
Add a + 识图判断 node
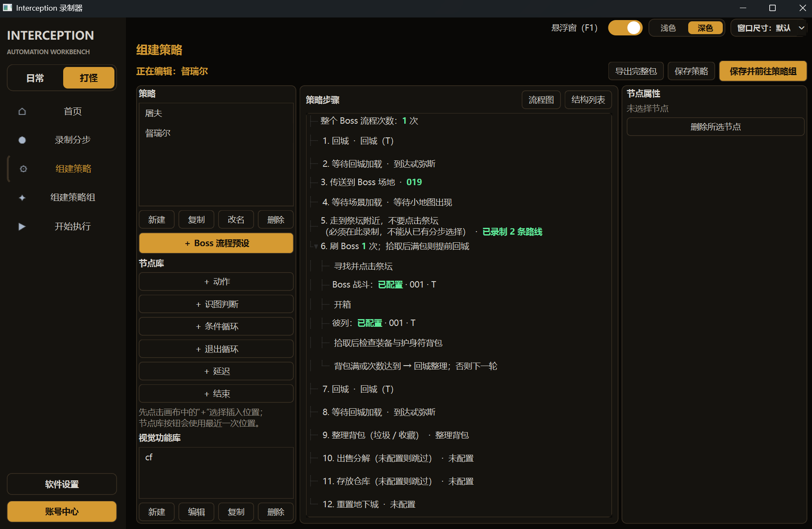pos(216,304)
